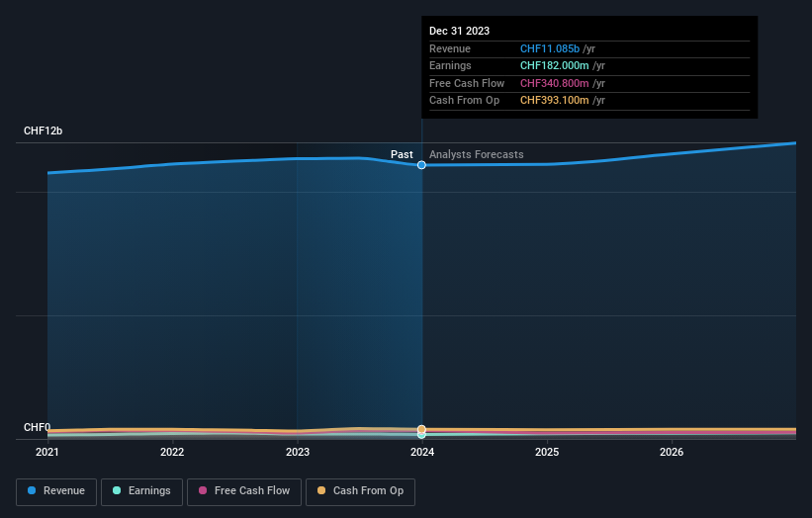Click the CHF393.100m cash from op value

554,101
